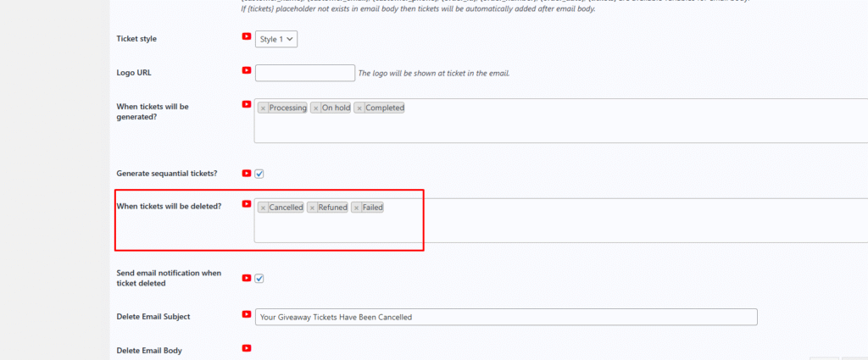Open the Ticket style dropdown

click(x=276, y=39)
